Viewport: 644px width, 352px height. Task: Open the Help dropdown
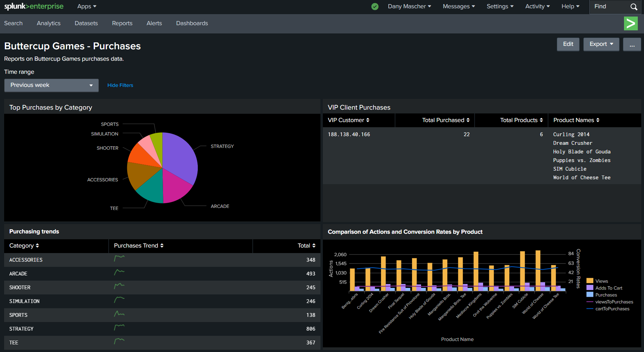pos(570,6)
